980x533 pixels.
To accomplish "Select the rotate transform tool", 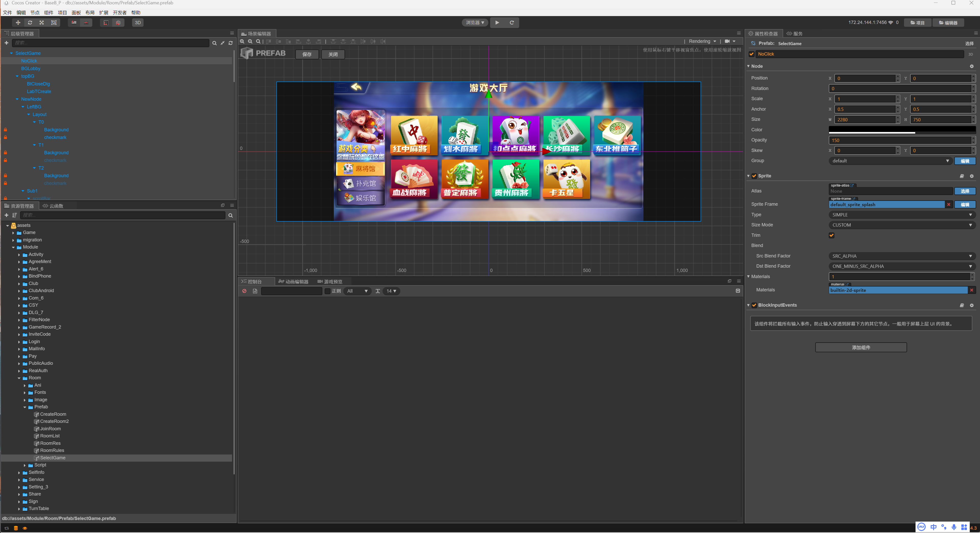I will (30, 23).
